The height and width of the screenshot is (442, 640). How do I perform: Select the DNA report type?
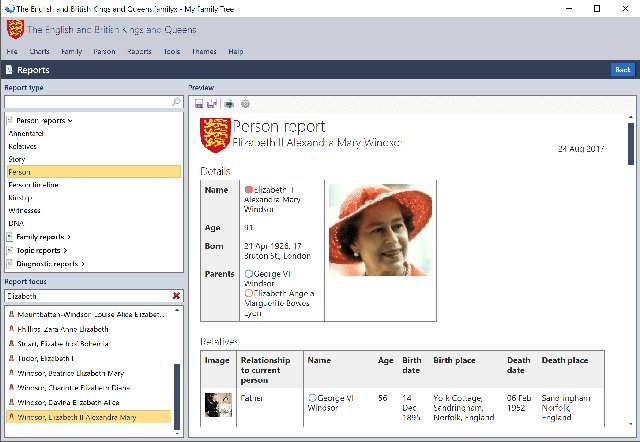(94, 223)
